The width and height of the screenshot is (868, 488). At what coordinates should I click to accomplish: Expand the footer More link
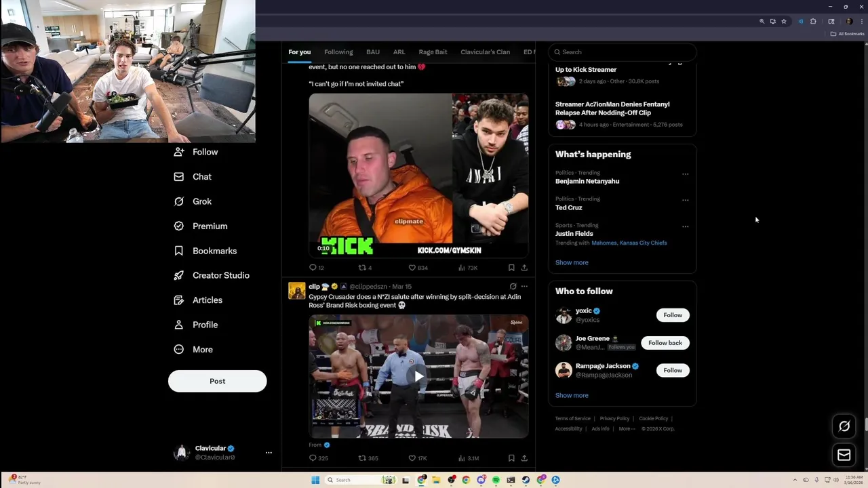point(627,428)
